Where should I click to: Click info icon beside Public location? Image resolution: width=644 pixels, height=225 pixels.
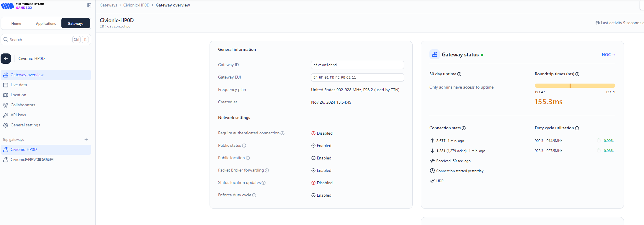coord(248,158)
